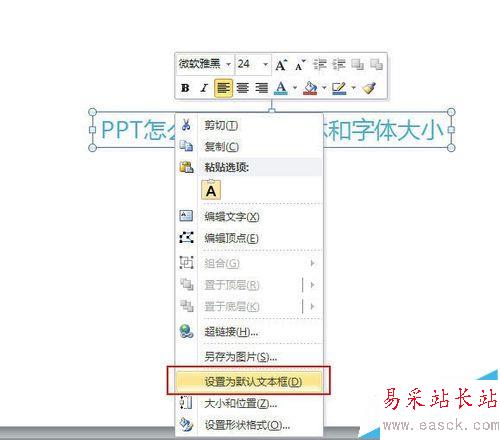Open the font color dropdown arrow

295,88
